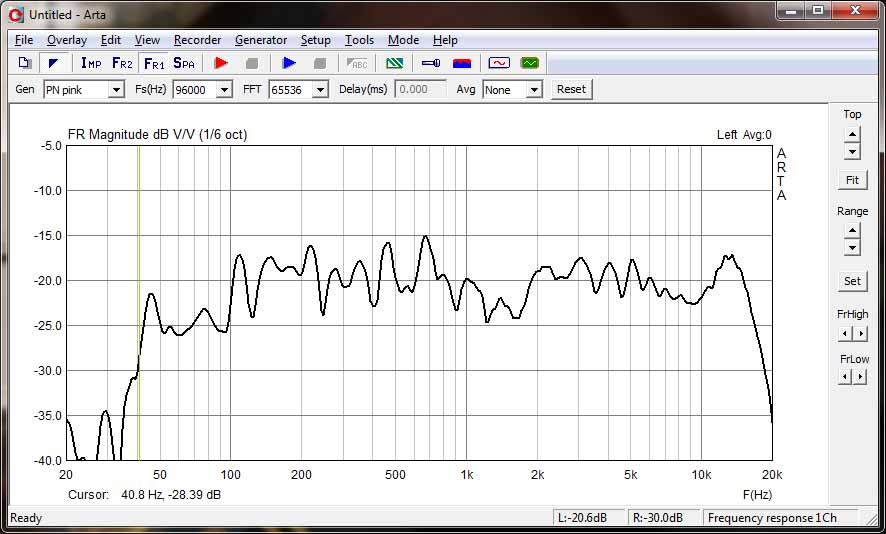
Task: Click the Top down arrow stepper
Action: point(852,151)
